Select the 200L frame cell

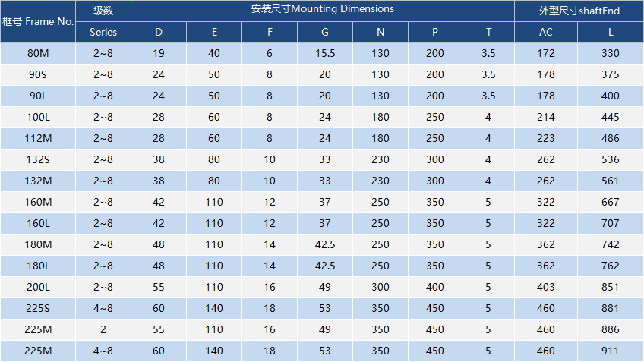pos(38,288)
